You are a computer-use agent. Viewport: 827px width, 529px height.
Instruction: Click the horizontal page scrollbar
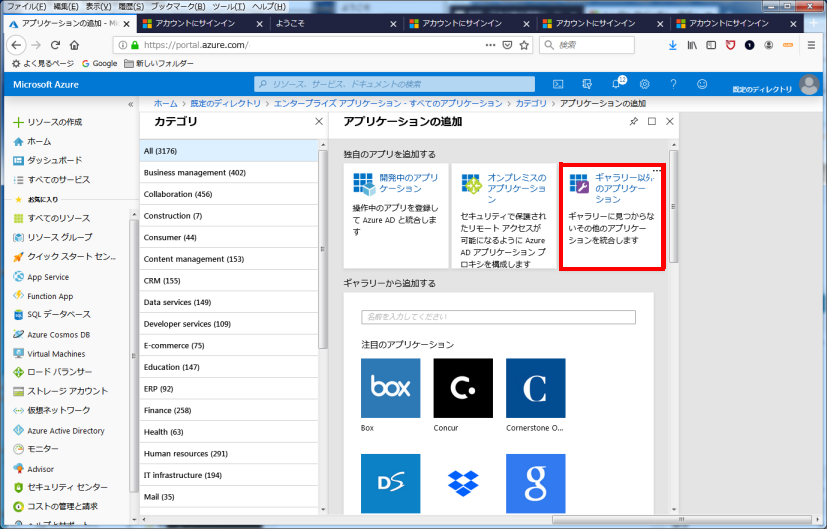point(681,520)
